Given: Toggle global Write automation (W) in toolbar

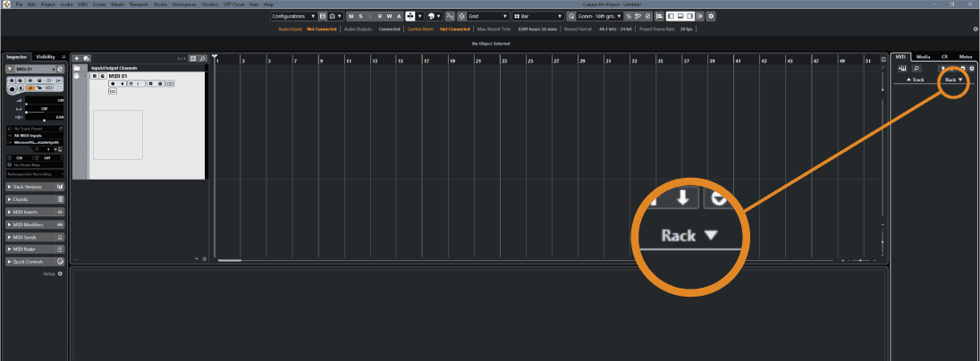Looking at the screenshot, I should (389, 16).
